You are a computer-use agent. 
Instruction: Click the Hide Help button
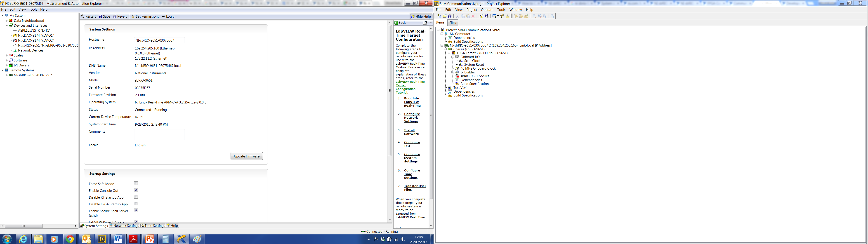coord(421,16)
